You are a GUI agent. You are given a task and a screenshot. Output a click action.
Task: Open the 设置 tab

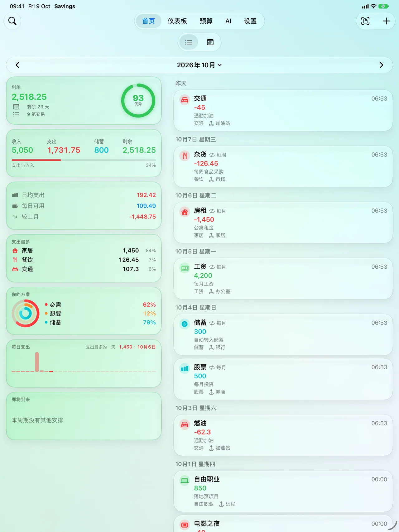[250, 21]
